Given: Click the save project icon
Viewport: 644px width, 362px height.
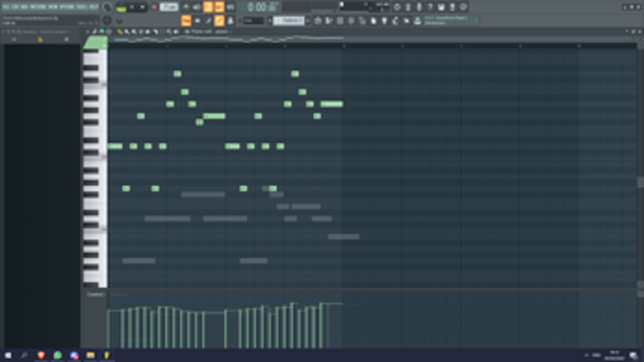Looking at the screenshot, I should [441, 7].
